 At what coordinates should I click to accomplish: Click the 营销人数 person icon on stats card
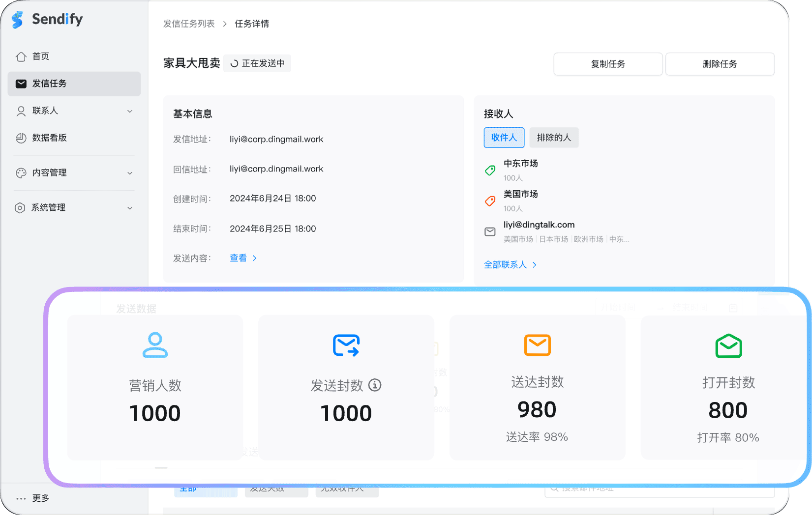coord(155,345)
